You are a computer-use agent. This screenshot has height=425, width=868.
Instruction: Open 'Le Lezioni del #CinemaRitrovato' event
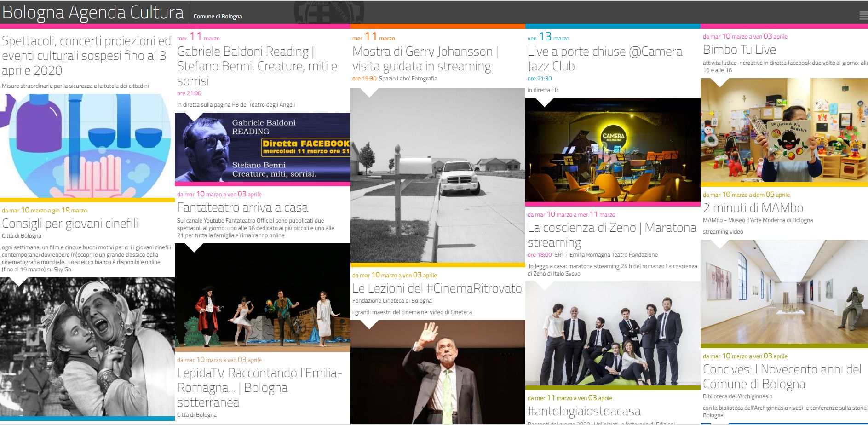[437, 288]
